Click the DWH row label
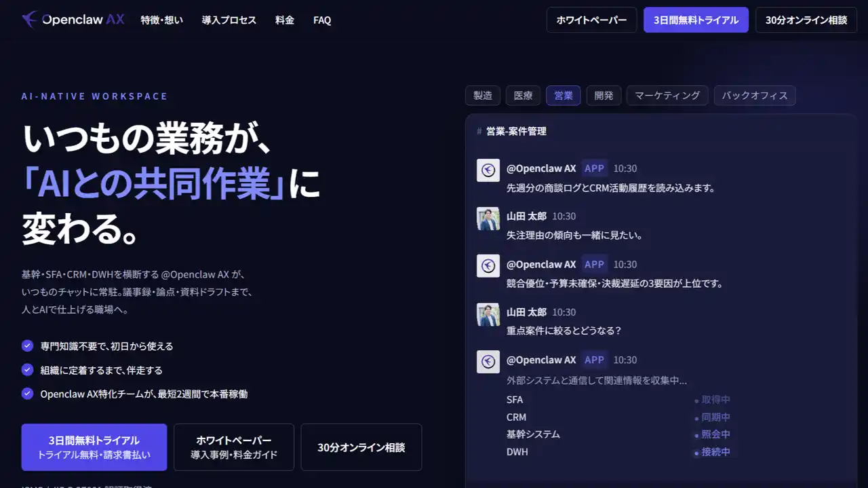Image resolution: width=868 pixels, height=488 pixels. click(517, 452)
